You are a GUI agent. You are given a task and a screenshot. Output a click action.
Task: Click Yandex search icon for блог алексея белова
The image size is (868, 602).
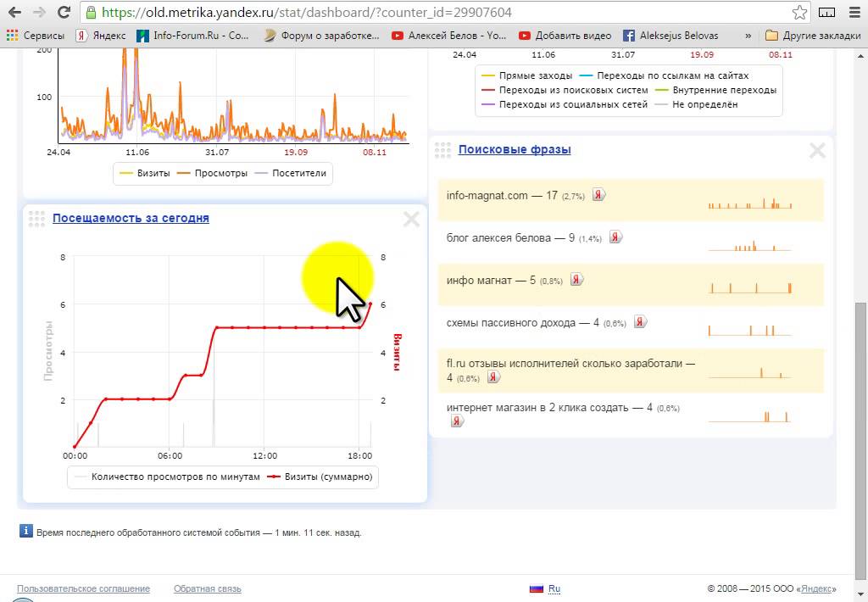[x=616, y=237]
